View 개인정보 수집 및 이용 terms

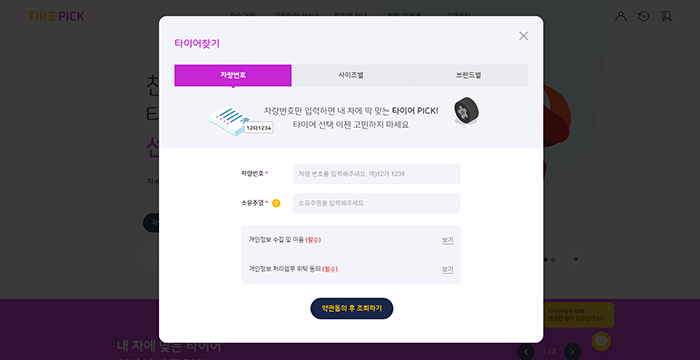(x=447, y=240)
